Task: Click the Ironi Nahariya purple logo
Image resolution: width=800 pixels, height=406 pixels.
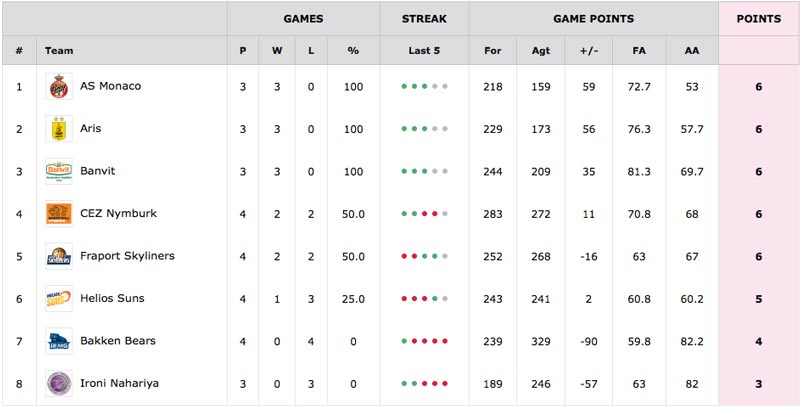Action: 59,383
